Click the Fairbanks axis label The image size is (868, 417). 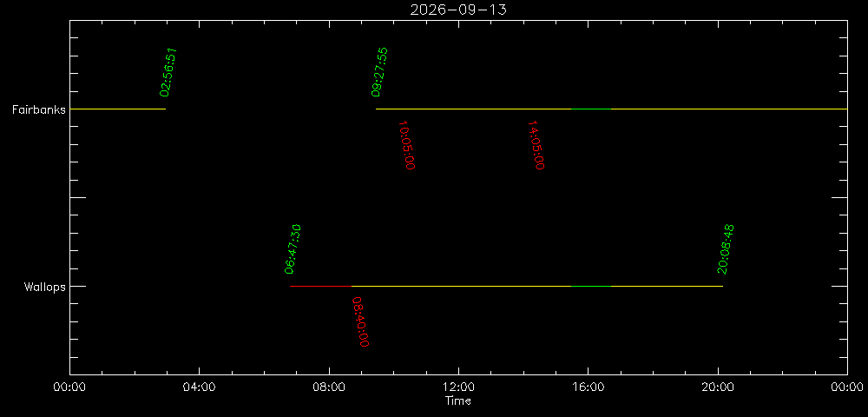[x=39, y=109]
